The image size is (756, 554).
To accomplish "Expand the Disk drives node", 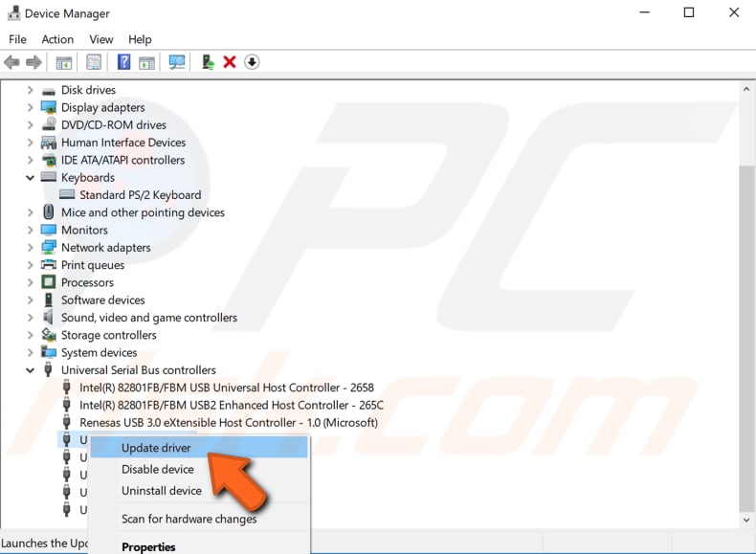I will (30, 90).
